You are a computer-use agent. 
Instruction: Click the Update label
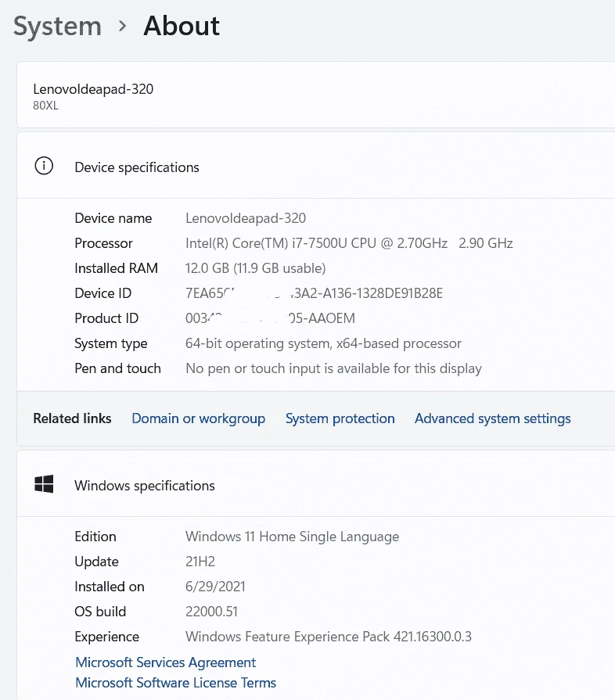[x=96, y=562]
